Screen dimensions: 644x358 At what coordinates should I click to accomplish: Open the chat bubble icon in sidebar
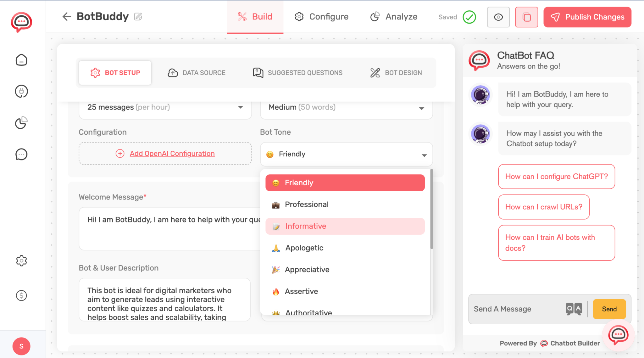(x=21, y=154)
